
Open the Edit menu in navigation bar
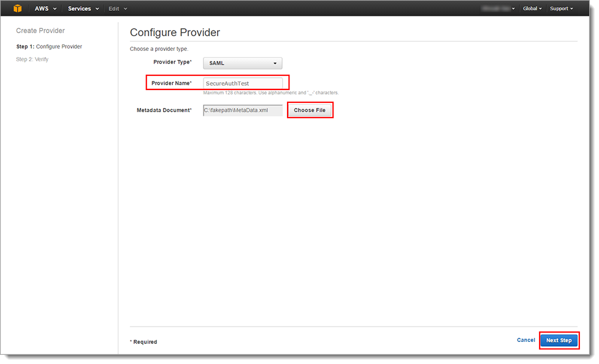(x=117, y=9)
